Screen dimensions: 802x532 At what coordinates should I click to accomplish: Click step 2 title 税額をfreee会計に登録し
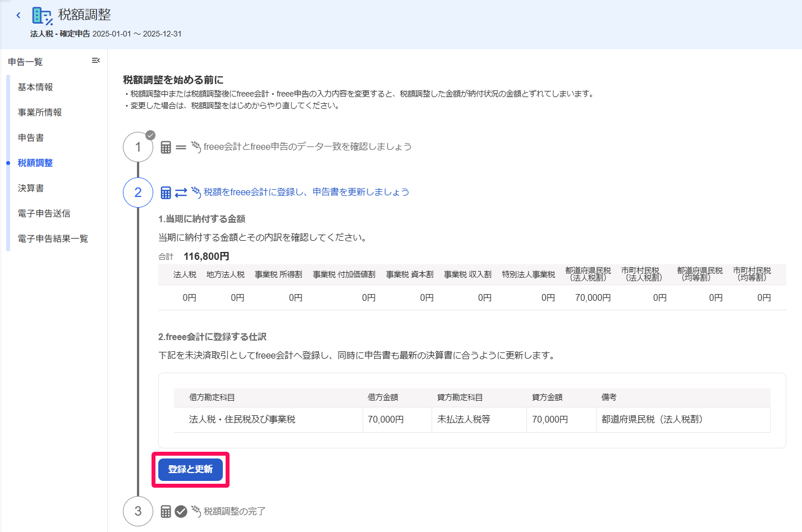pyautogui.click(x=306, y=192)
